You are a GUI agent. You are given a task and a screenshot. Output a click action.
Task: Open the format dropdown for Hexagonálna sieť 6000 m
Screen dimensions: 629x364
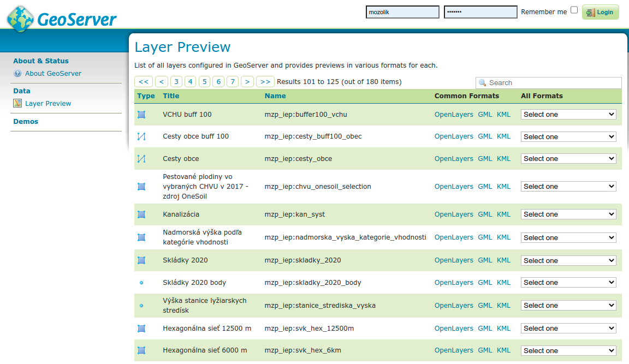point(568,350)
